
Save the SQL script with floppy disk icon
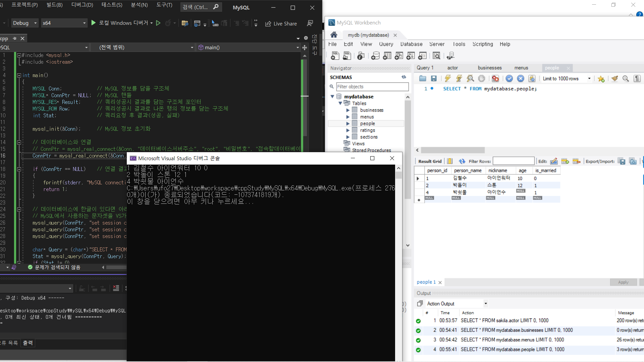pos(434,78)
